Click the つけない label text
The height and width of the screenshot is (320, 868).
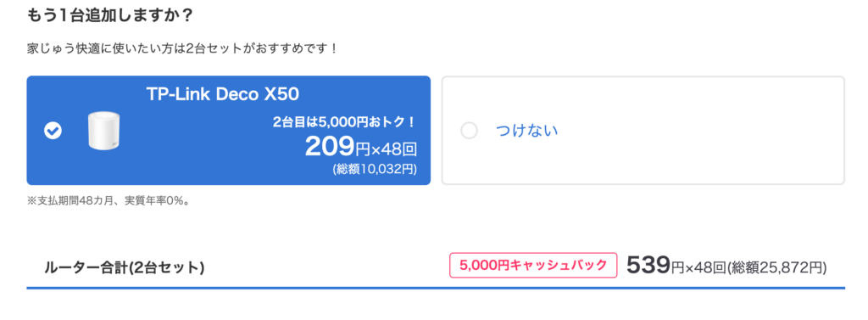(526, 131)
